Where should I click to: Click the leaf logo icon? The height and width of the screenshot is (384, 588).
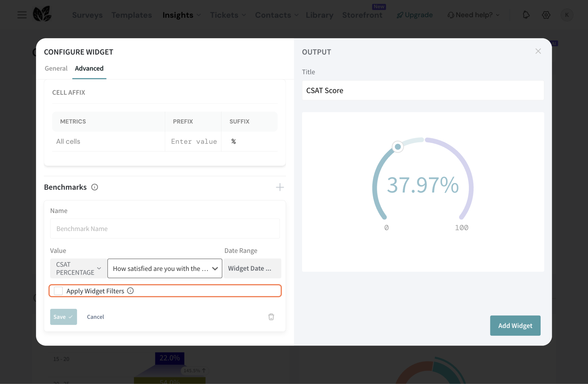click(x=42, y=14)
